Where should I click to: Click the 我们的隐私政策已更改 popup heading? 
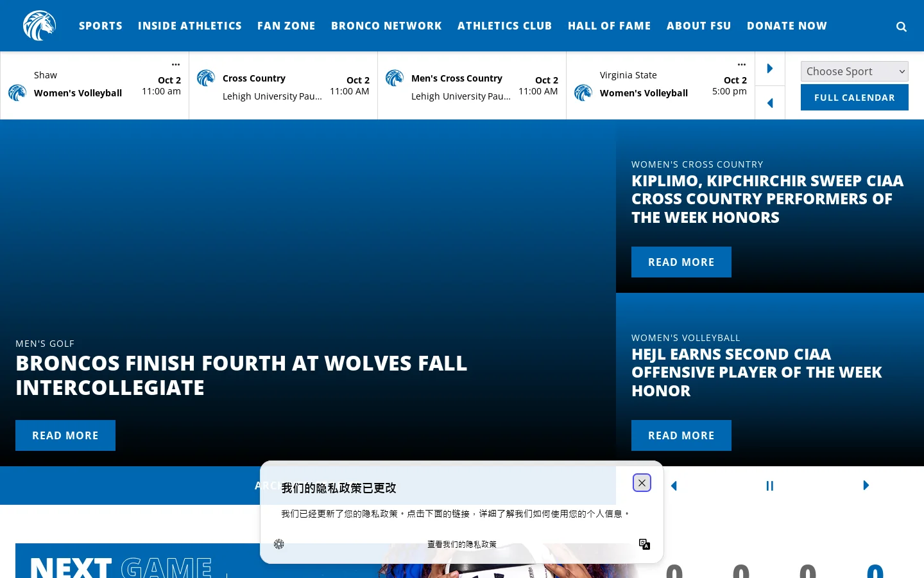tap(339, 488)
